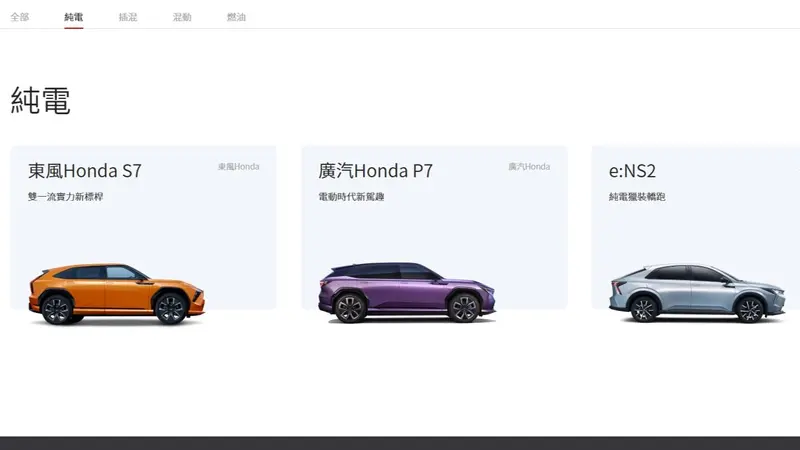Switch to the 全部 tab
800x450 pixels.
point(20,17)
